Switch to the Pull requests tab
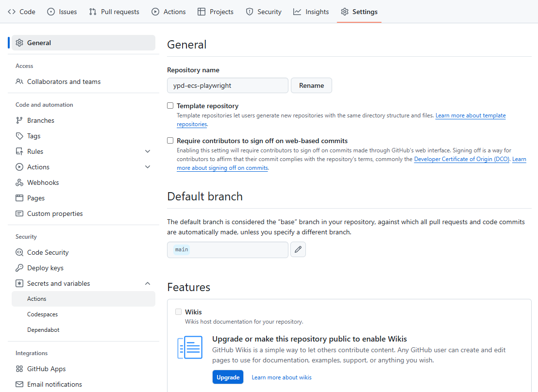Image resolution: width=538 pixels, height=392 pixels. point(114,12)
